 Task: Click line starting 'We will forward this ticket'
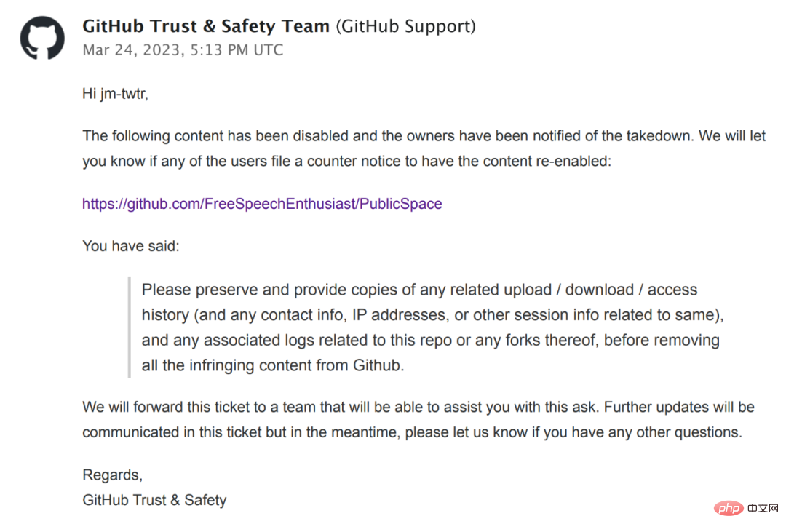pyautogui.click(x=418, y=407)
